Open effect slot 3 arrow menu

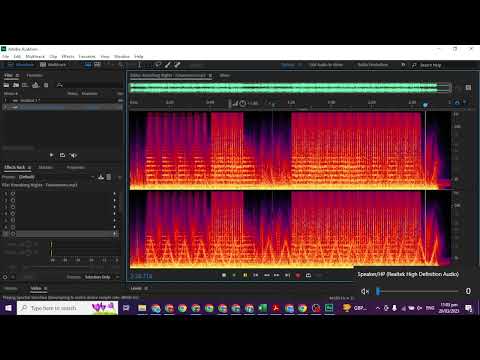(114, 207)
